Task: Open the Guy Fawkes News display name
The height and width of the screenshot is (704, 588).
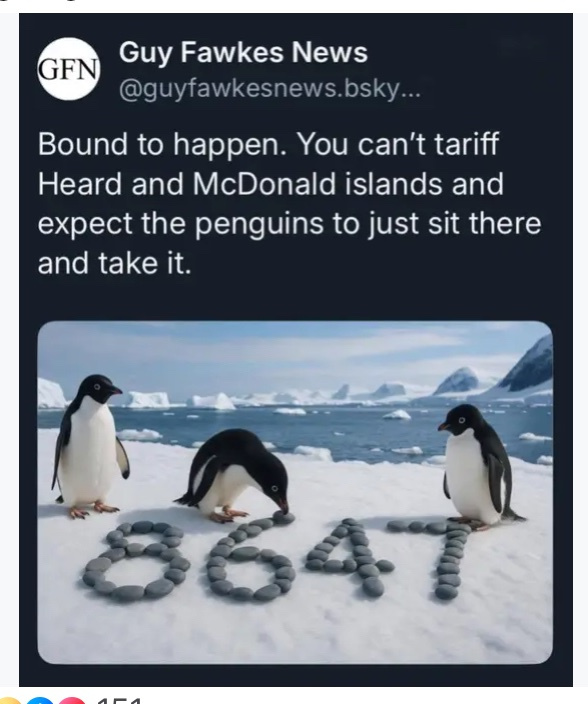Action: click(x=243, y=53)
